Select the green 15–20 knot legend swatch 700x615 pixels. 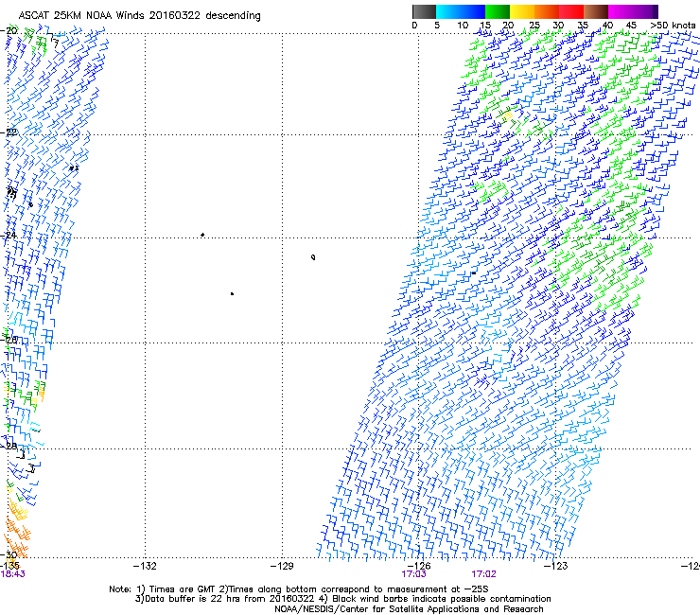pos(498,11)
